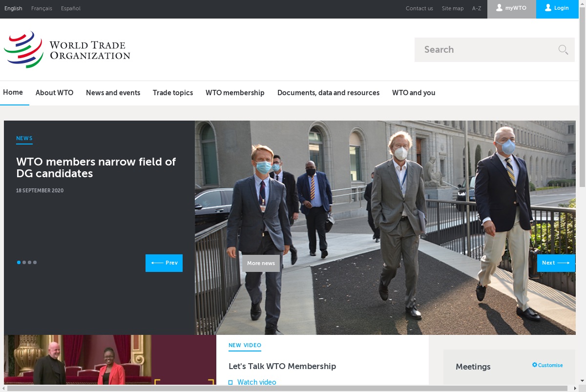The image size is (586, 392).
Task: Click the NEWS category label
Action: 24,138
